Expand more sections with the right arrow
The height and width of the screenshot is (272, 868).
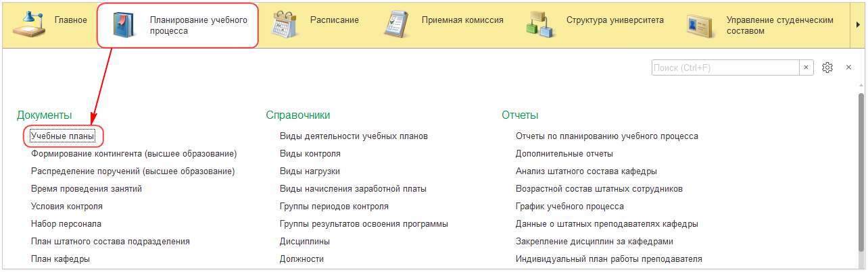point(858,24)
